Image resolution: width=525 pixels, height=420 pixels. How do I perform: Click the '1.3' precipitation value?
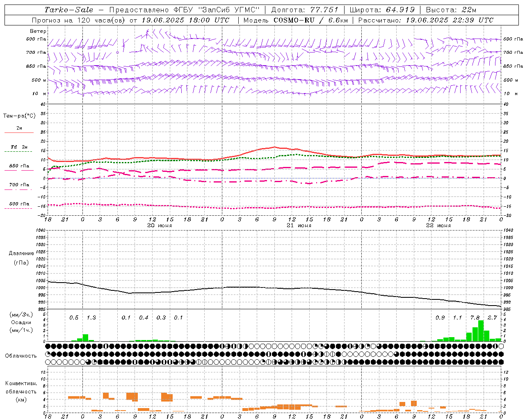tap(91, 318)
